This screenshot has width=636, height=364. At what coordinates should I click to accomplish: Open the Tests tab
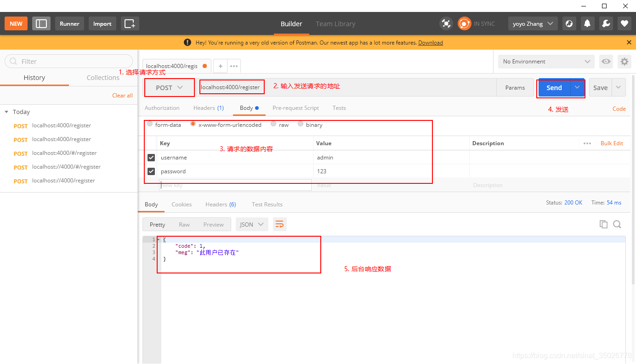pos(339,108)
